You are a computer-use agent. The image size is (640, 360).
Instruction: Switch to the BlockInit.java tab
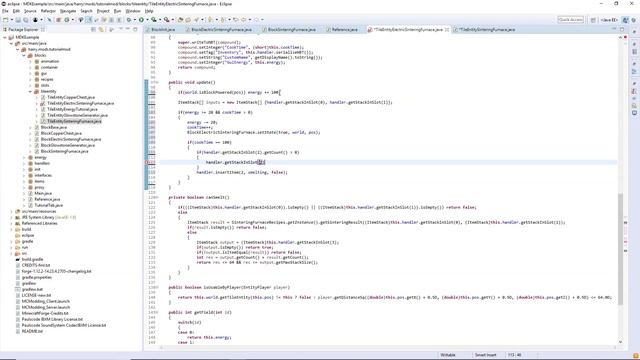163,29
